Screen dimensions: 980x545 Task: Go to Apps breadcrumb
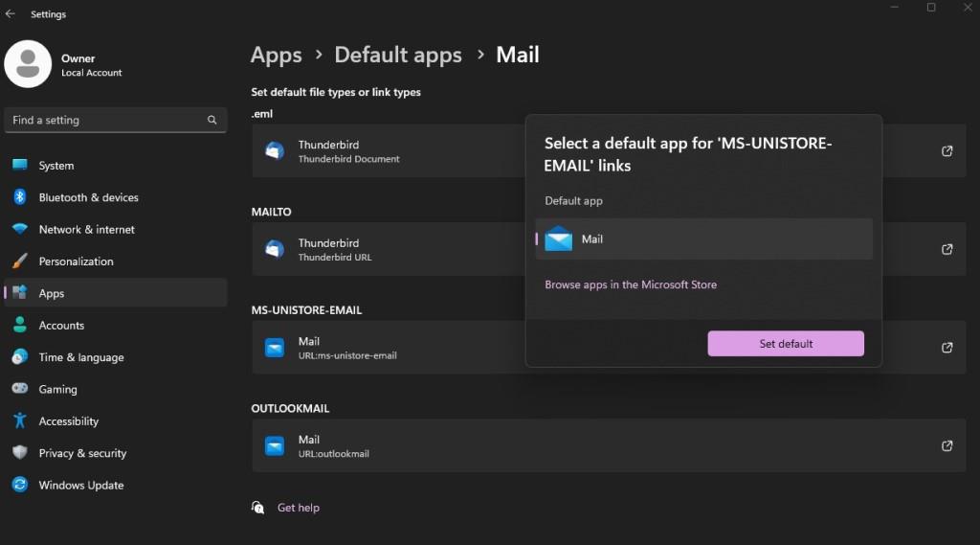[x=277, y=55]
